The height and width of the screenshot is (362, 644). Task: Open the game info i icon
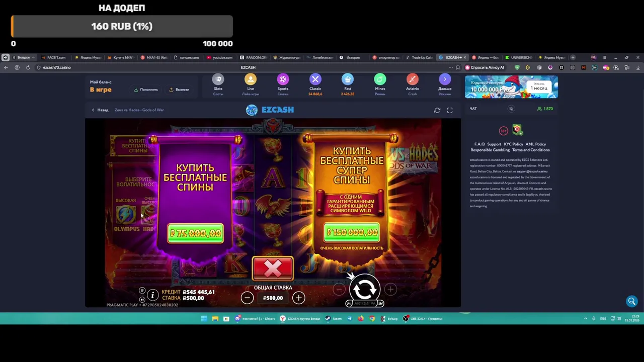(x=152, y=295)
